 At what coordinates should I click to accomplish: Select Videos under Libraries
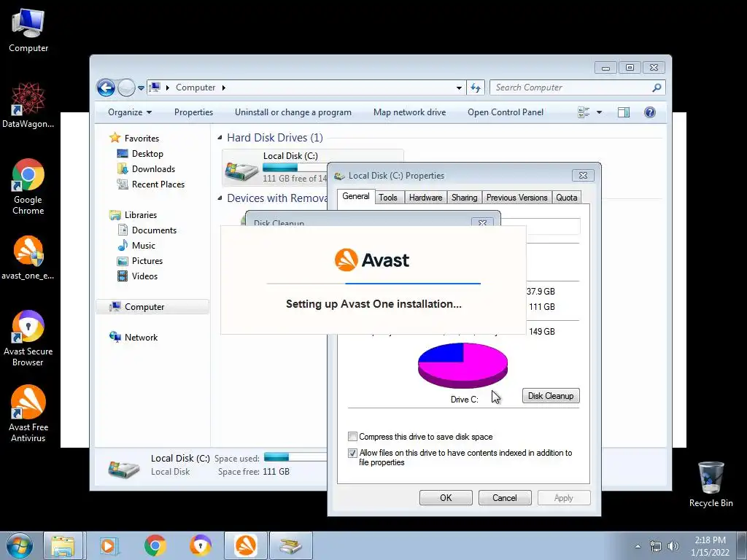144,276
